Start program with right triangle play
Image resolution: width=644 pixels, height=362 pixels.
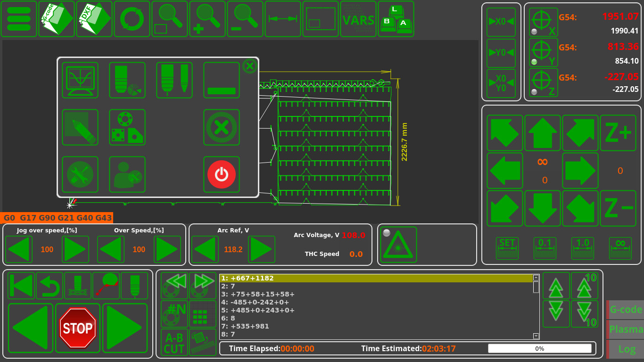point(125,329)
